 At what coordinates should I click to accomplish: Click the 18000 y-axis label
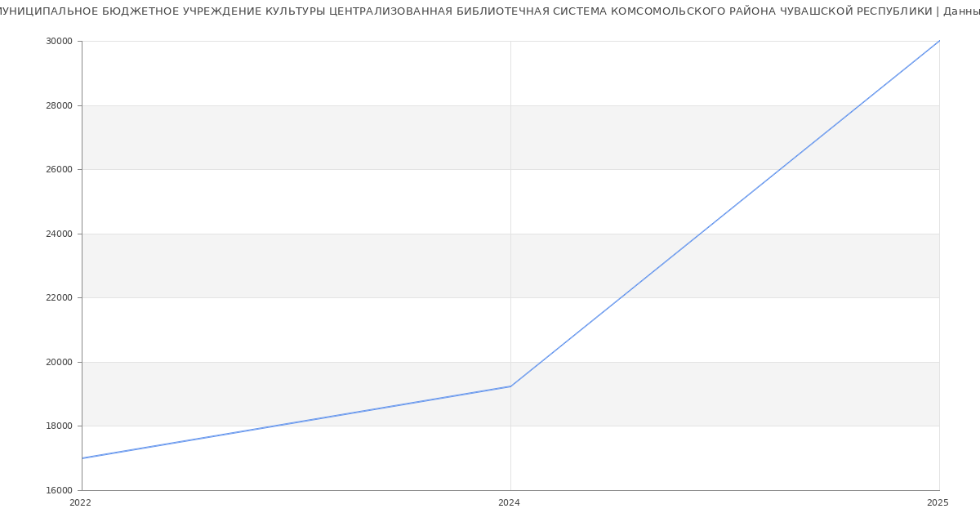click(60, 426)
